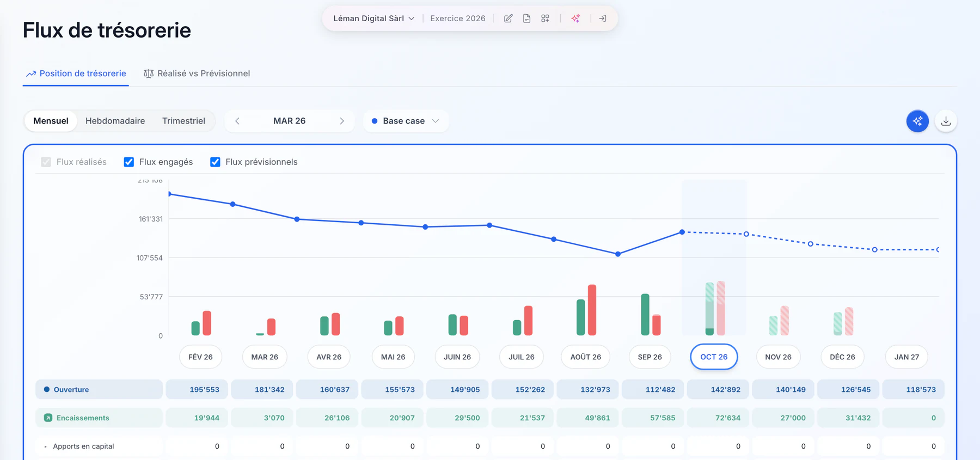Toggle the Flux prévisionnels checkbox
Screen dimensions: 980x460
click(x=215, y=162)
